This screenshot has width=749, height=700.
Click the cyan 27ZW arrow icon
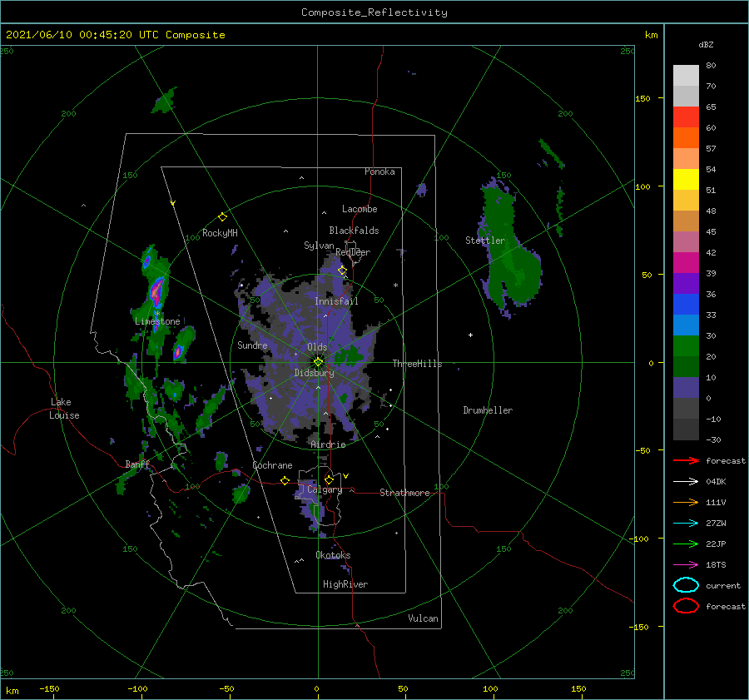point(686,524)
